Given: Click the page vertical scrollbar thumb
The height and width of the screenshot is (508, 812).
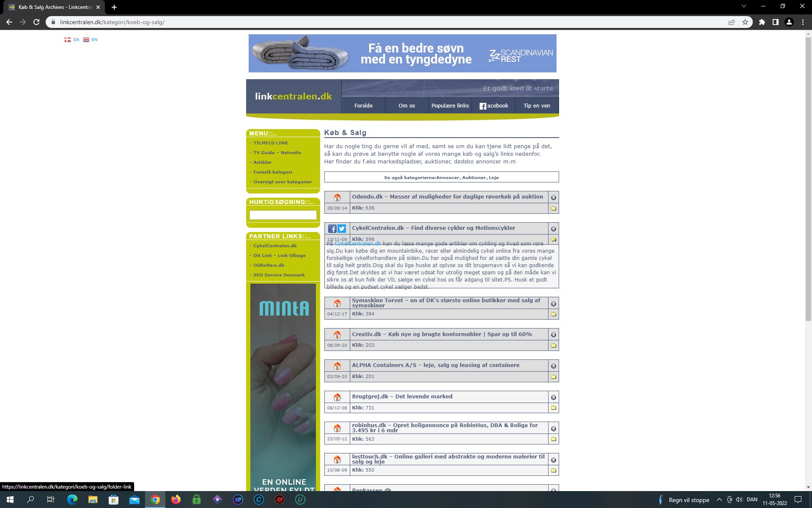Looking at the screenshot, I should (808, 178).
